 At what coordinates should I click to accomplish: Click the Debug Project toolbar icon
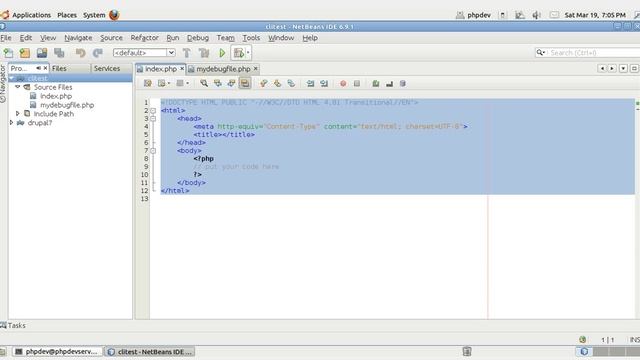coord(238,53)
